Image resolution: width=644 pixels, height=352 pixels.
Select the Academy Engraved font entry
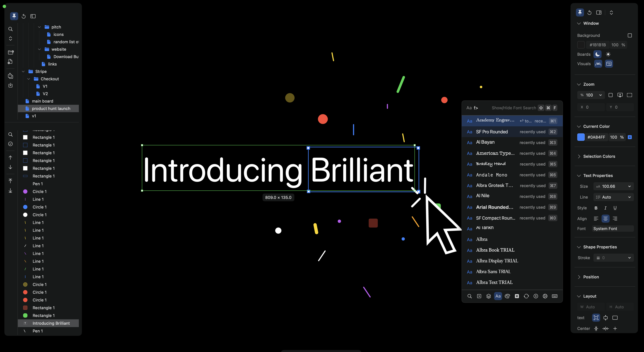(x=512, y=121)
